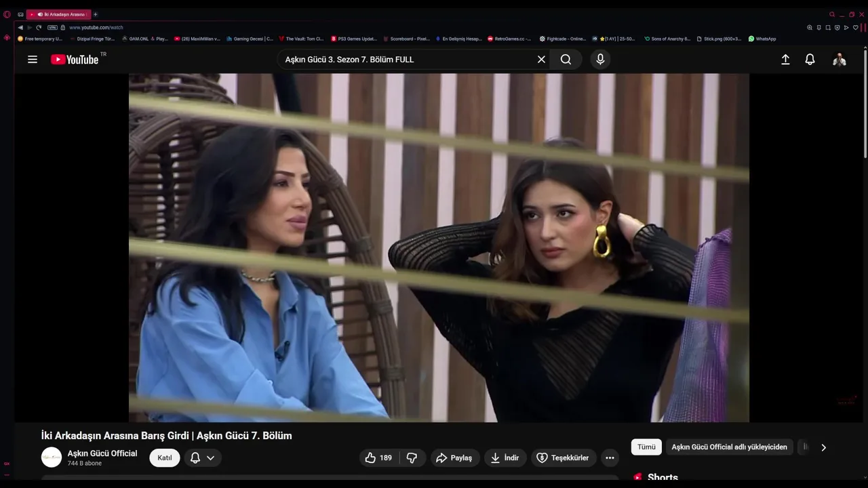Go back with browser back arrow
The width and height of the screenshot is (868, 488).
pyautogui.click(x=20, y=27)
